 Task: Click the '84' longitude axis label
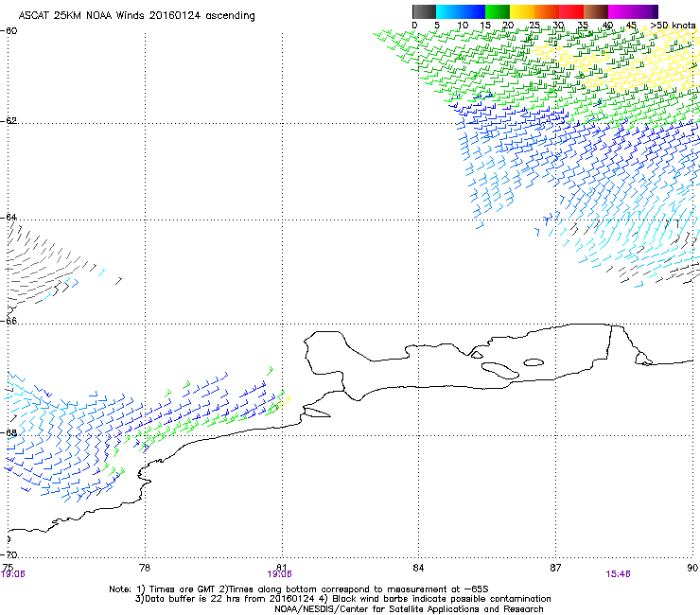pyautogui.click(x=418, y=568)
